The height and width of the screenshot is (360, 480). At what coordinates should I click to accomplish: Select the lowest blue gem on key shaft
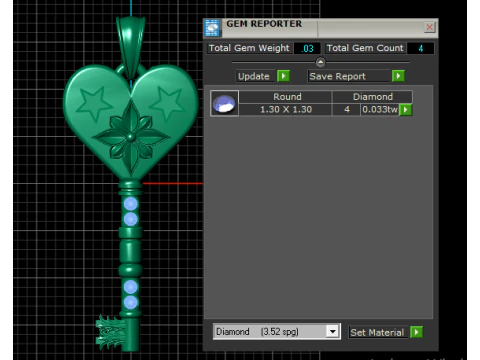(x=131, y=302)
